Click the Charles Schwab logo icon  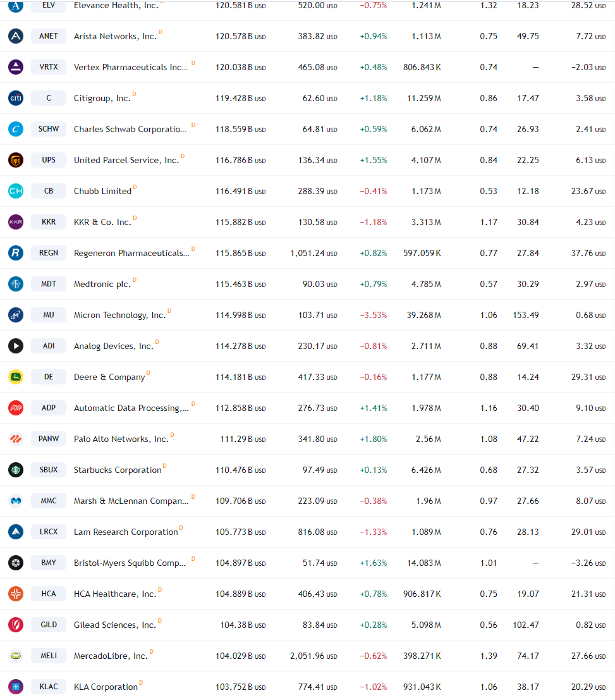pos(16,129)
